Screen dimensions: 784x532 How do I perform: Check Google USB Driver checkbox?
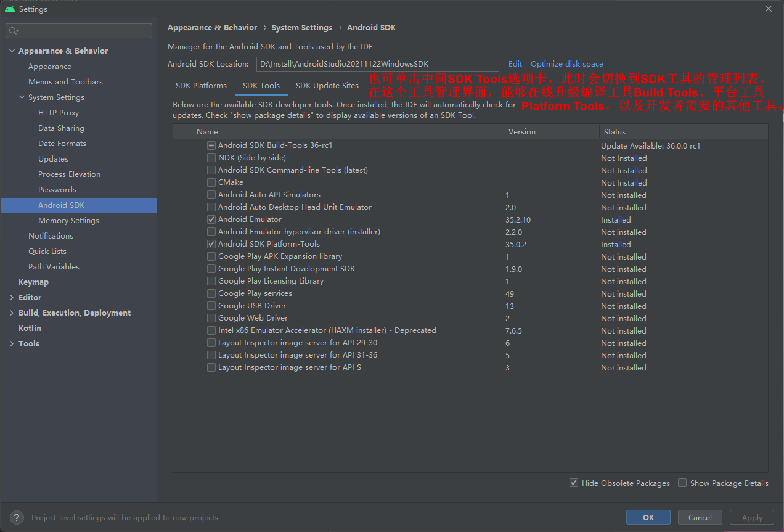[x=211, y=306]
